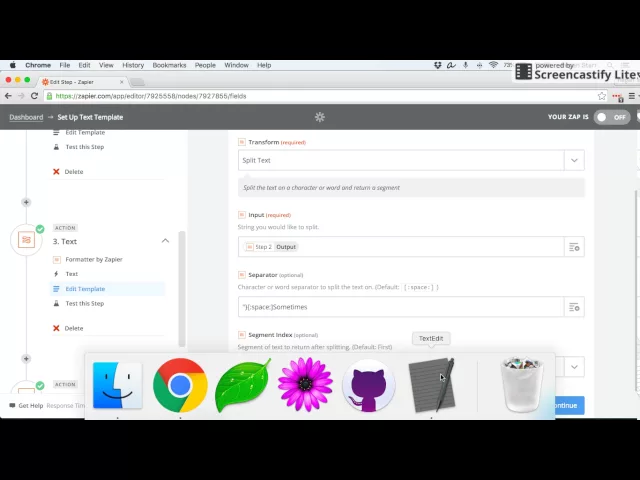
Task: Open GitHub Desktop cat icon in Dock
Action: (x=368, y=385)
